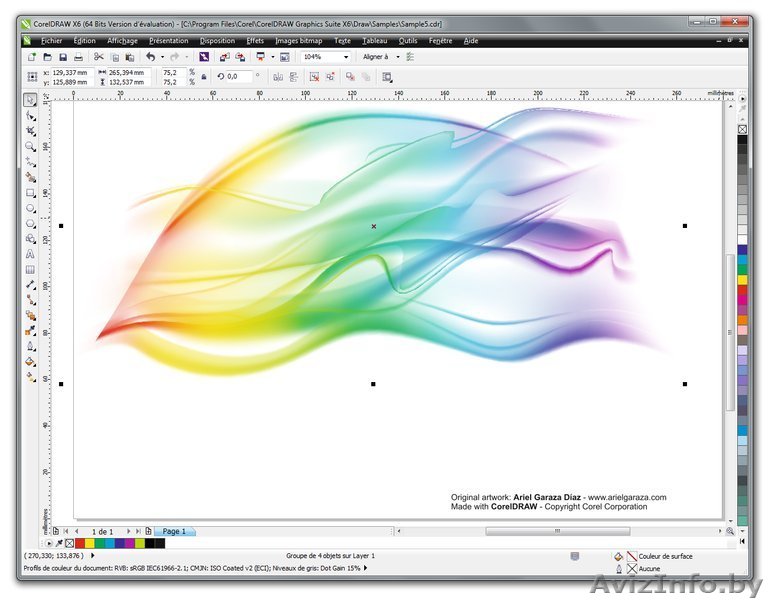772x600 pixels.
Task: Select the Text tool
Action: [x=31, y=254]
